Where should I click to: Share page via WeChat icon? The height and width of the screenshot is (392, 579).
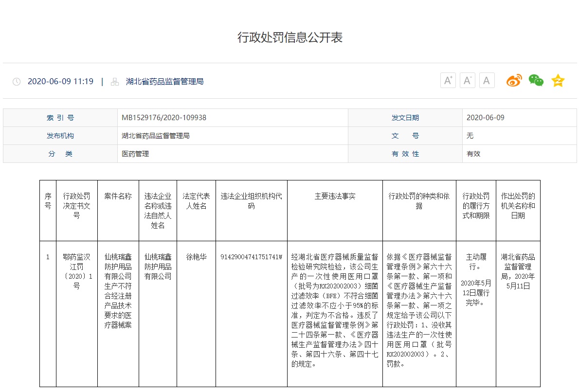point(536,80)
